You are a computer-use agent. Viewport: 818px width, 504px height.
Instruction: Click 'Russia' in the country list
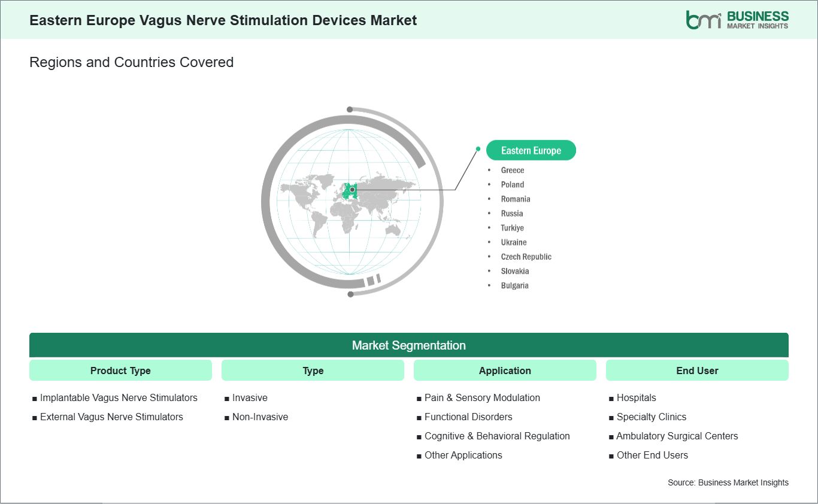coord(512,213)
